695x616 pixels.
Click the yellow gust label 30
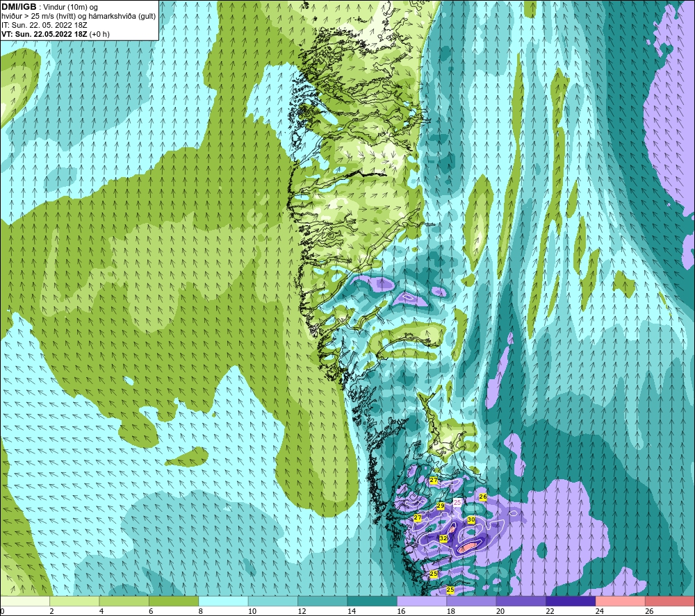click(x=471, y=519)
